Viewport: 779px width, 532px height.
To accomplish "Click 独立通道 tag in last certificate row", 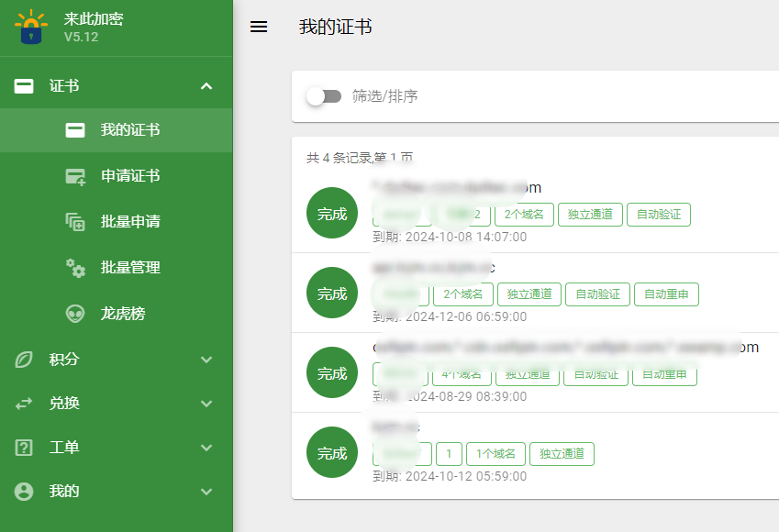I will click(562, 454).
